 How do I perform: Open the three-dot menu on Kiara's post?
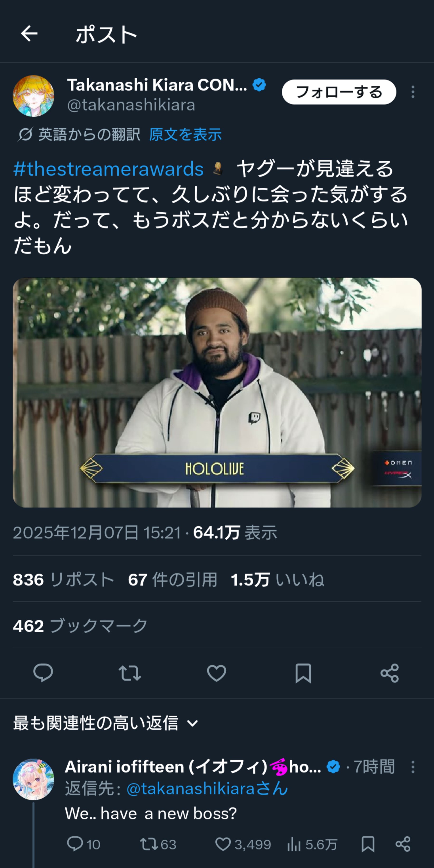coord(413,92)
